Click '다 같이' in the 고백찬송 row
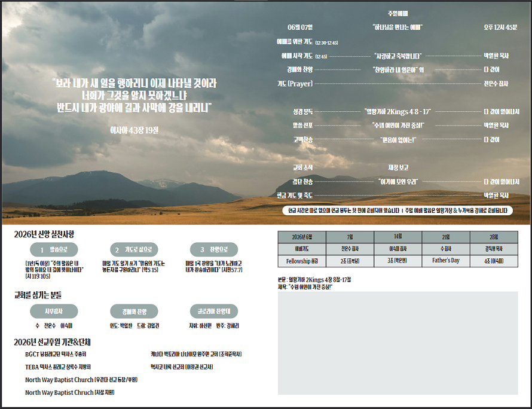 click(491, 139)
